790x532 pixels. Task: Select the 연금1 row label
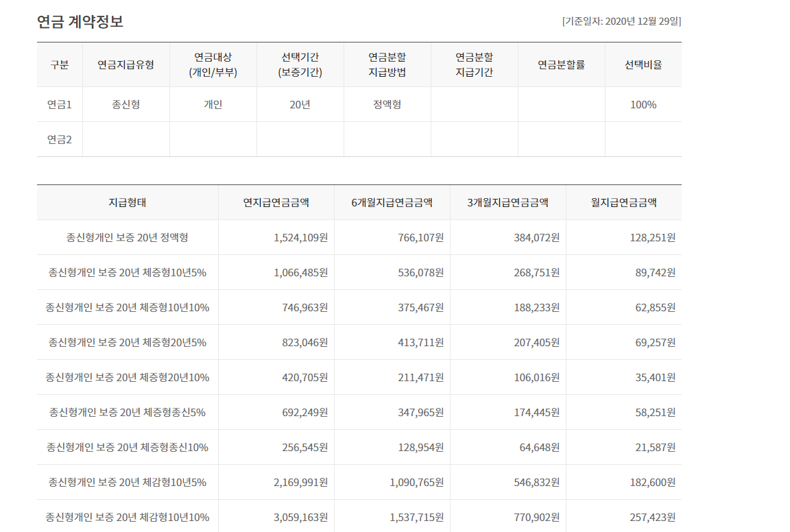pyautogui.click(x=60, y=105)
